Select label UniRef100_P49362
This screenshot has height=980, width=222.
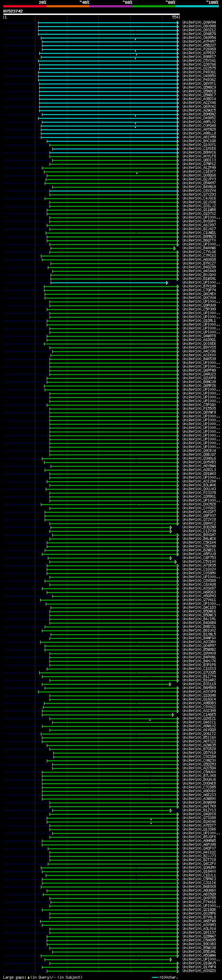click(199, 80)
